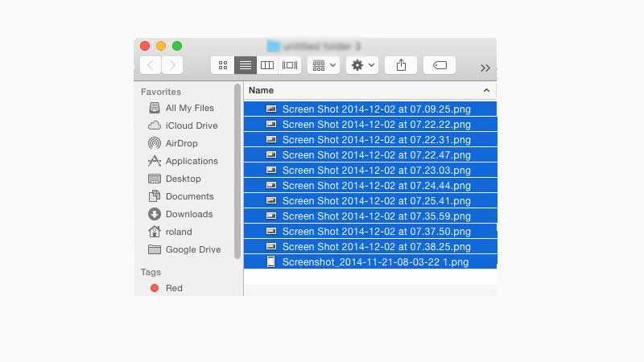The height and width of the screenshot is (362, 644).
Task: Go back with the left arrow button
Action: coord(151,65)
